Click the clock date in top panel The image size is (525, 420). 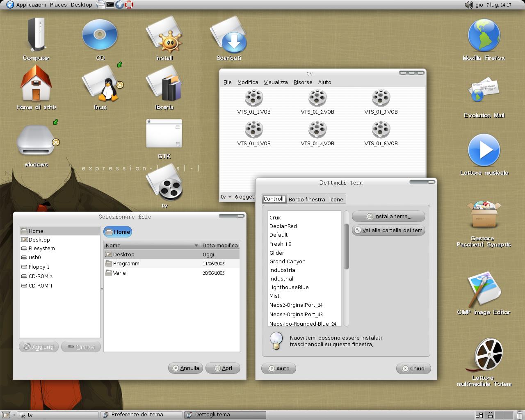pos(493,5)
